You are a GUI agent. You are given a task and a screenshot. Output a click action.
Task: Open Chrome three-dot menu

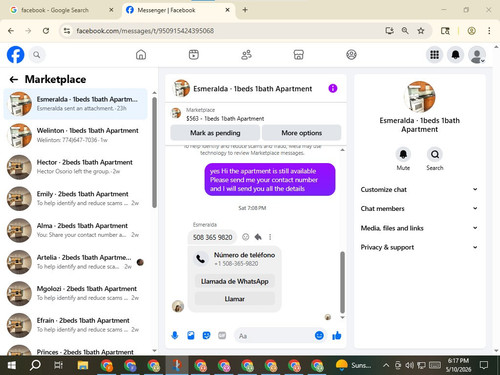pos(489,31)
